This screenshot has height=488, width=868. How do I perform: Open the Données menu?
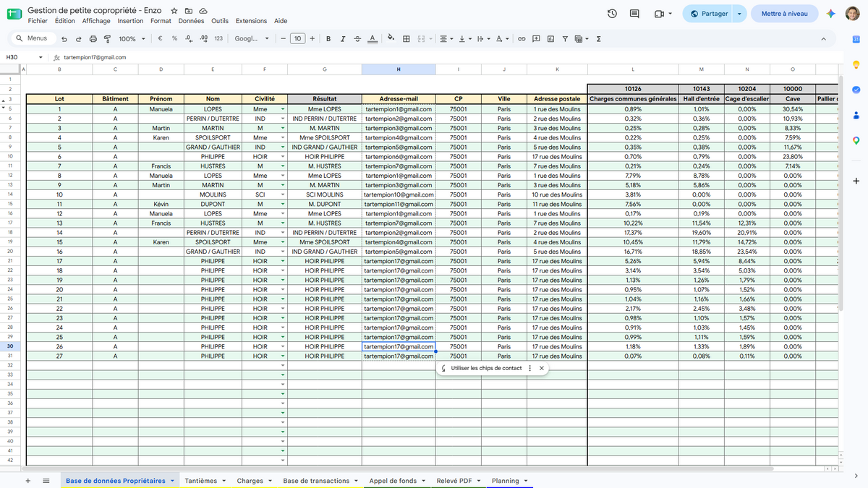click(191, 21)
